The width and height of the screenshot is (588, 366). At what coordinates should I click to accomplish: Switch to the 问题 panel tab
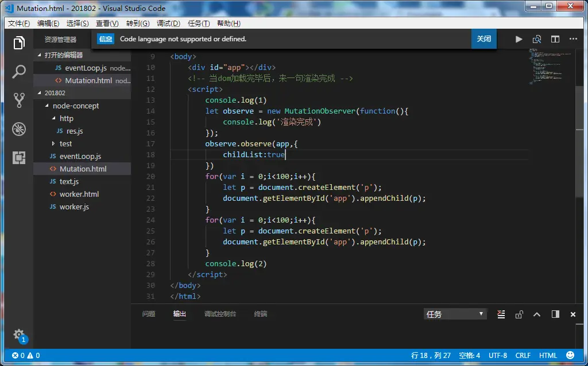149,314
